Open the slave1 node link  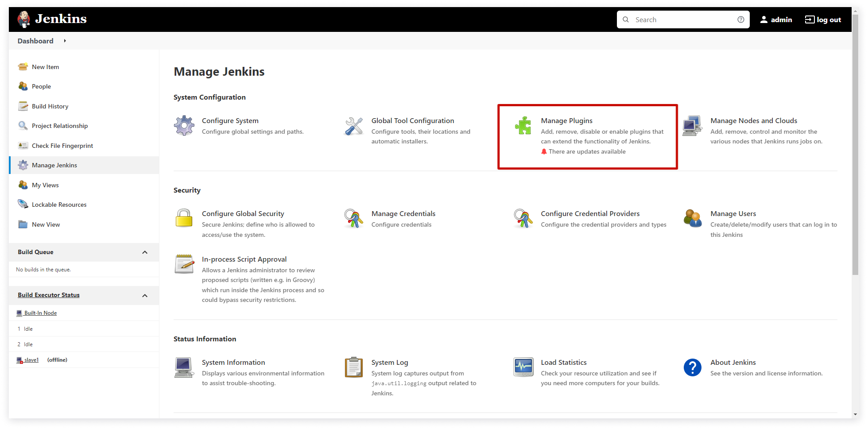pyautogui.click(x=31, y=360)
